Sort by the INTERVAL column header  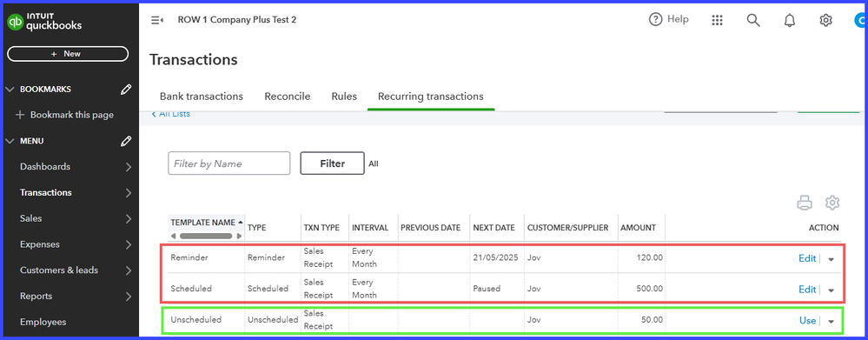coord(370,228)
